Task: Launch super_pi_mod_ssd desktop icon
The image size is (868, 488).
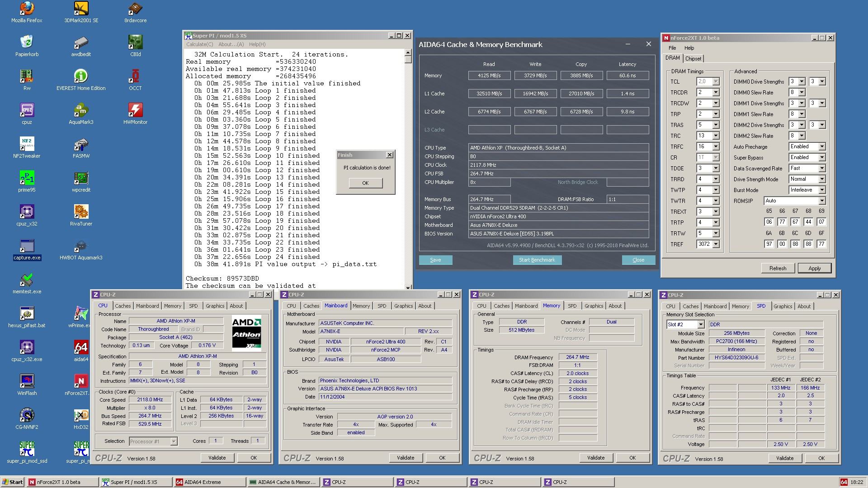Action: click(27, 453)
